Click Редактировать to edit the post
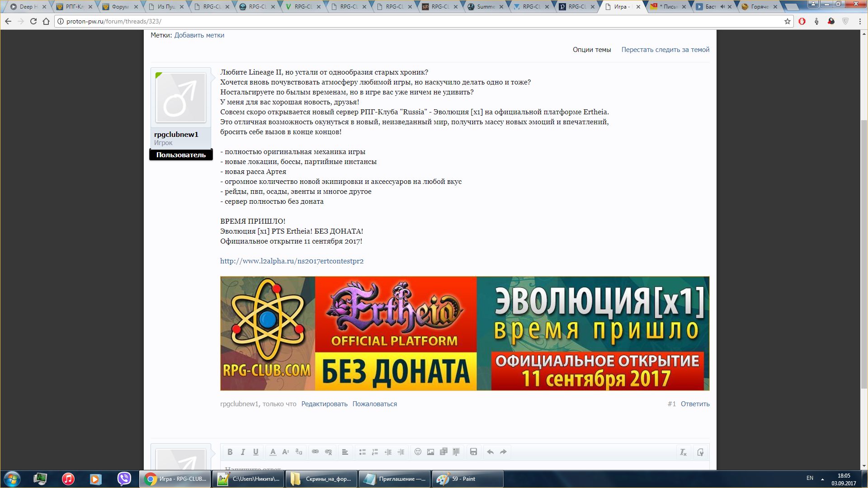The image size is (868, 488). [324, 404]
